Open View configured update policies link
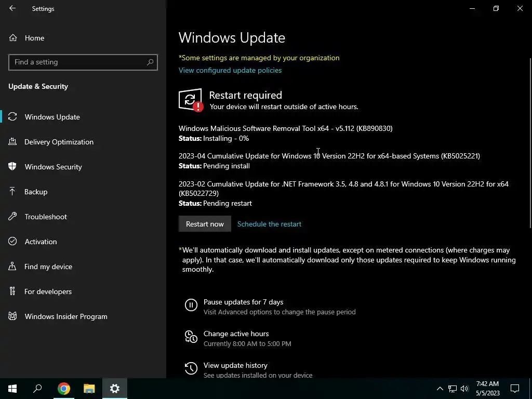This screenshot has width=532, height=399. (x=230, y=70)
